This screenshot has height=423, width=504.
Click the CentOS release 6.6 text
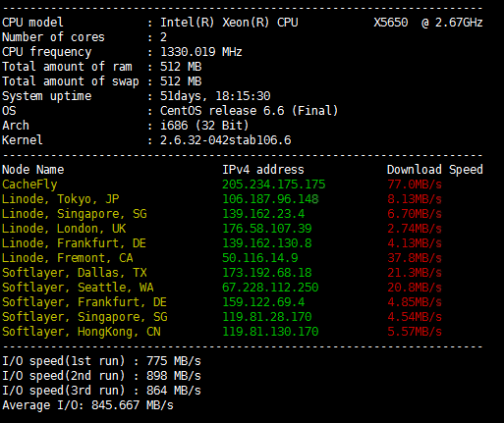point(222,111)
